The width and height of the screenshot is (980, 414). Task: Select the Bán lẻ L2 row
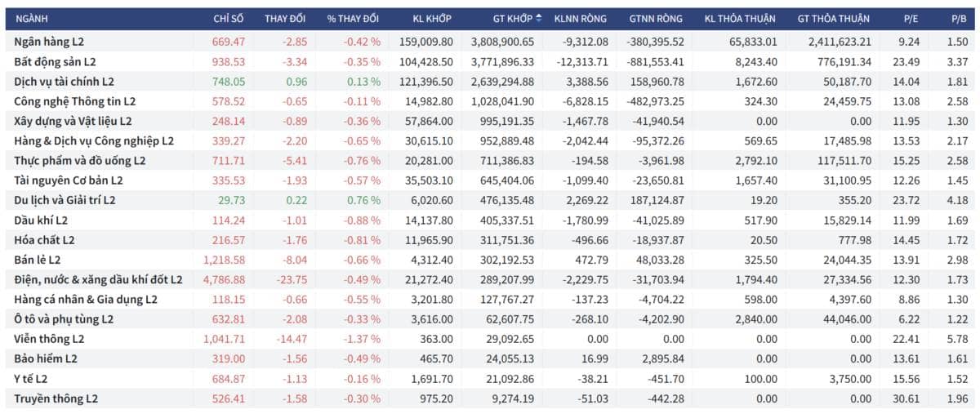pyautogui.click(x=490, y=260)
